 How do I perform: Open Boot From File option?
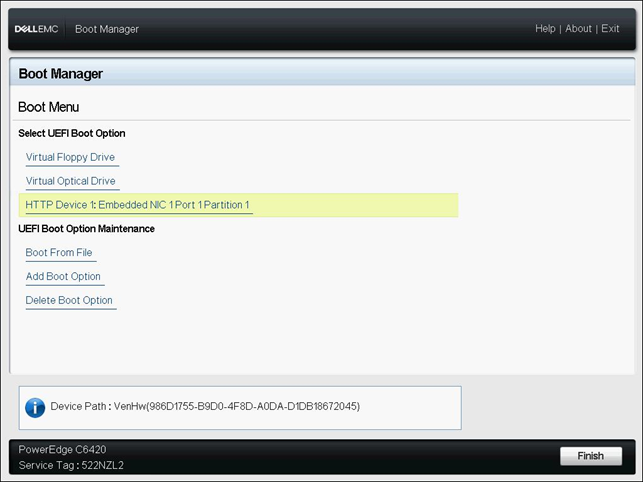[59, 253]
